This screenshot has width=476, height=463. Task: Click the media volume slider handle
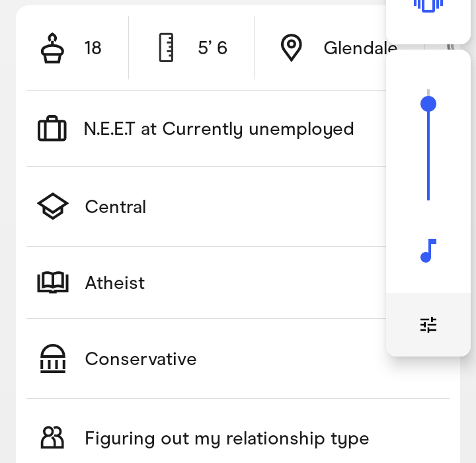428,104
